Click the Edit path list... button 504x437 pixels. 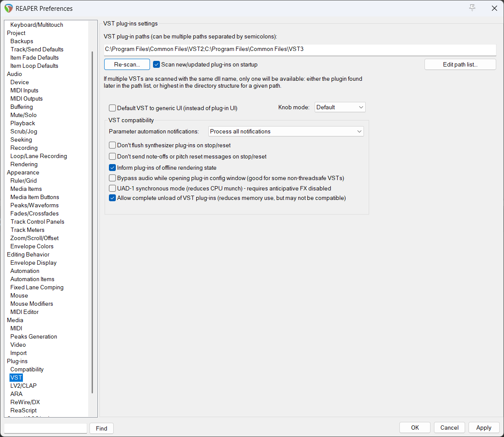click(x=460, y=64)
